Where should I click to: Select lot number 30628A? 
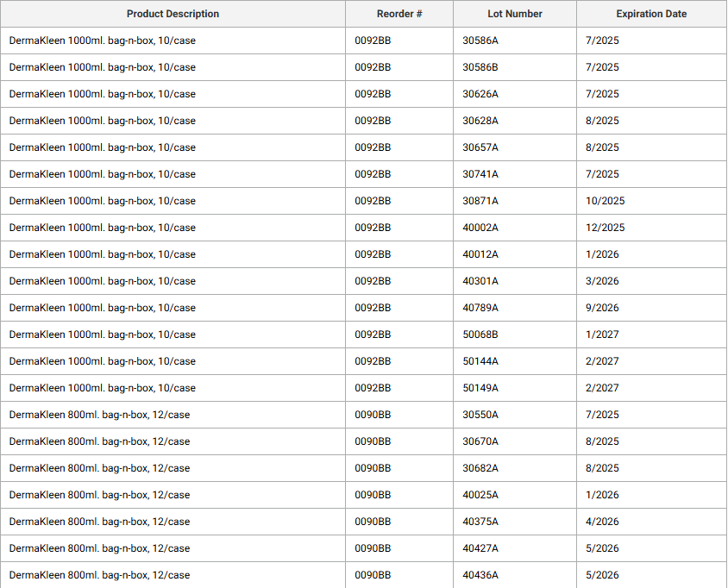point(480,121)
